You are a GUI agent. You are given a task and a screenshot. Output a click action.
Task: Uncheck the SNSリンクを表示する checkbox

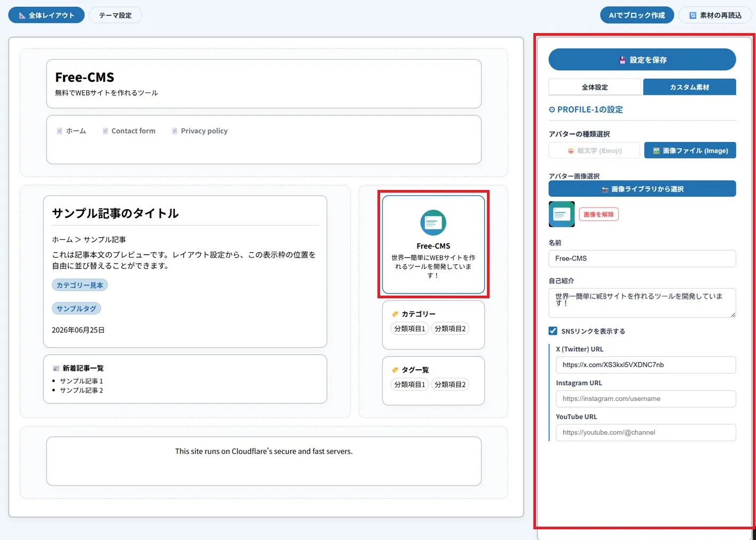tap(553, 331)
